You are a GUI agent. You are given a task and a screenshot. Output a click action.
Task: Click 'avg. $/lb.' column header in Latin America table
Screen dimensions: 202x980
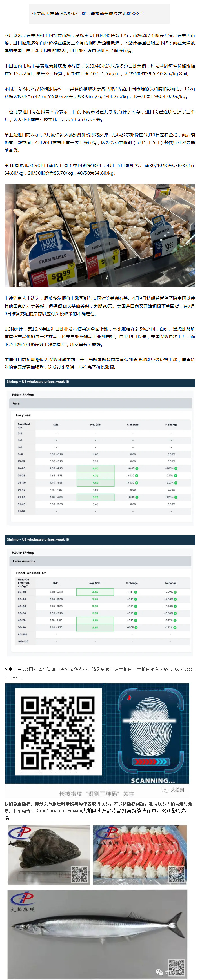pyautogui.click(x=95, y=583)
